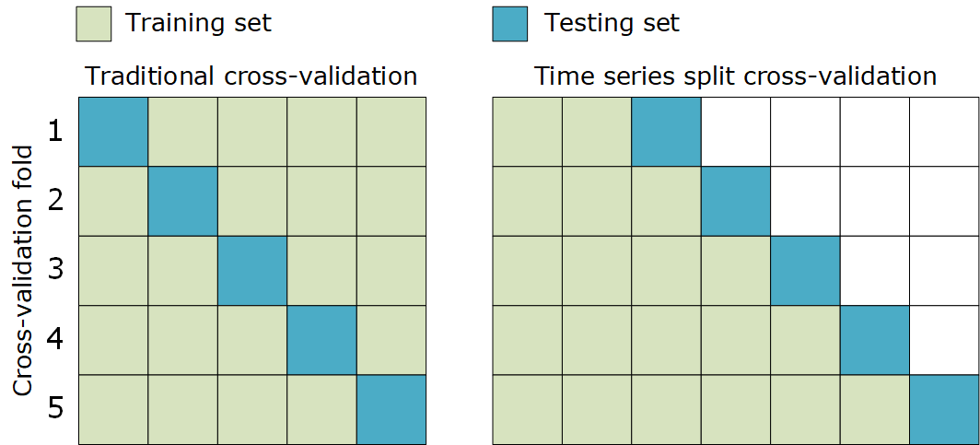Pick fold 5 testing cell in time series grid

pyautogui.click(x=943, y=410)
